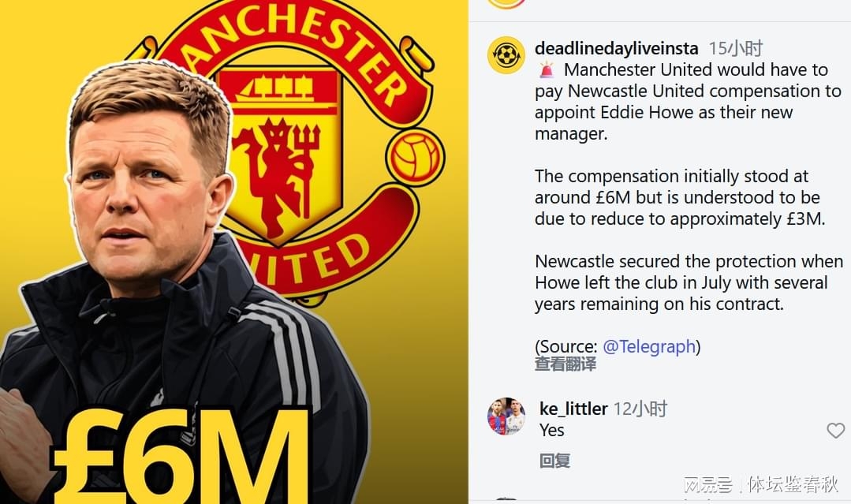Open the @Telegraph mention link

[649, 346]
